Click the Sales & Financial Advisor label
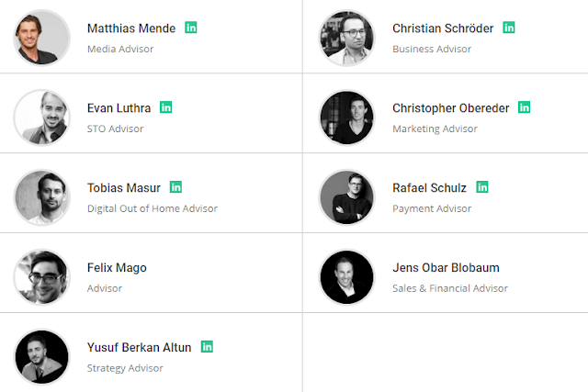 coord(450,288)
